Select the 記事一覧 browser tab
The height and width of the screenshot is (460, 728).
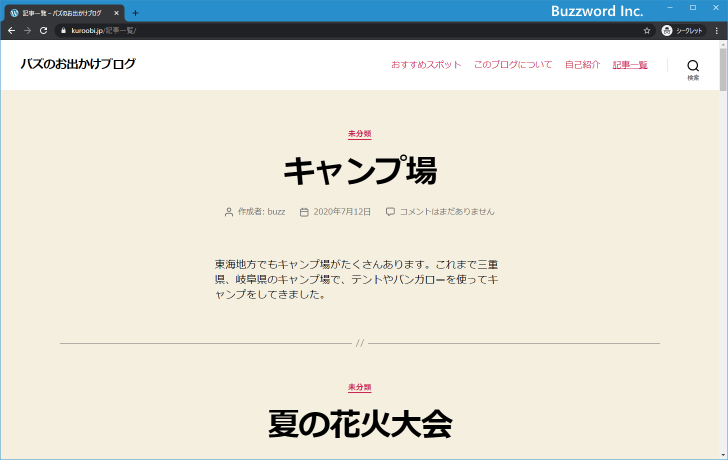click(x=65, y=13)
